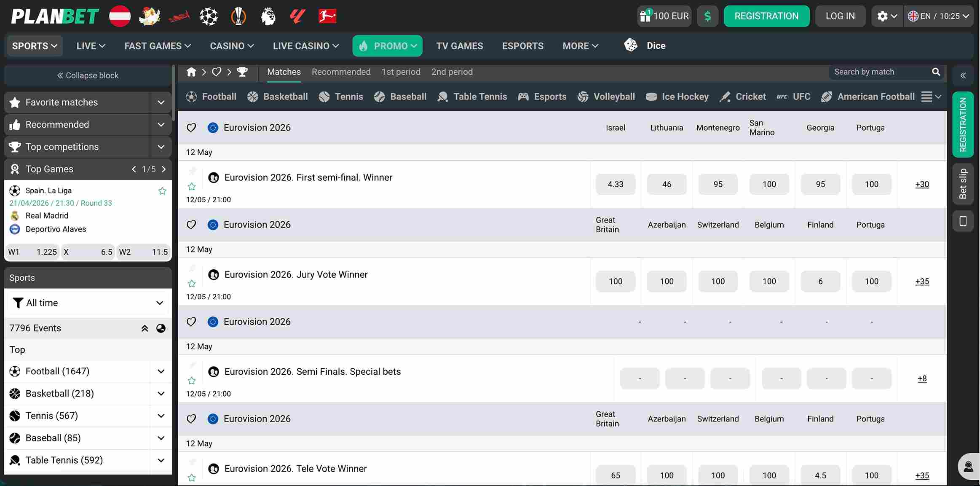Open the settings gear dropdown
Screen dimensions: 980x486
click(887, 16)
